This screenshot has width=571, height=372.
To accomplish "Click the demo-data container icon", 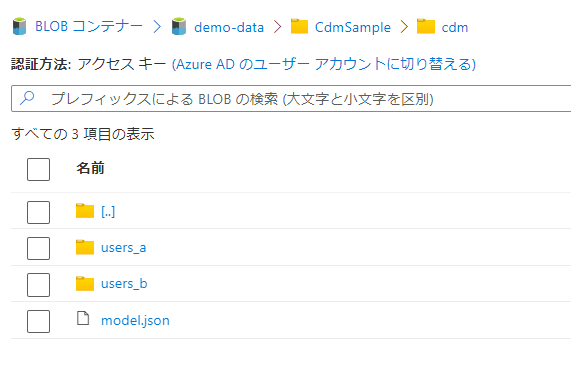I will tap(179, 27).
